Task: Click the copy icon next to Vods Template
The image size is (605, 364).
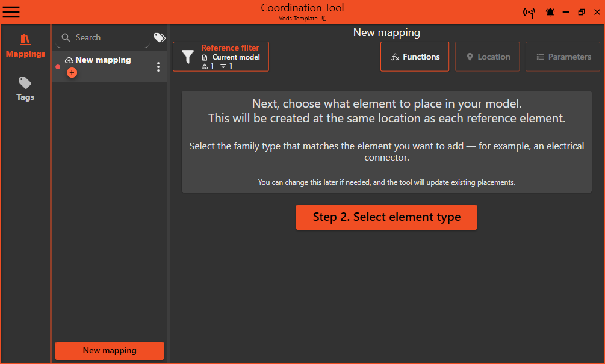Action: [x=324, y=19]
